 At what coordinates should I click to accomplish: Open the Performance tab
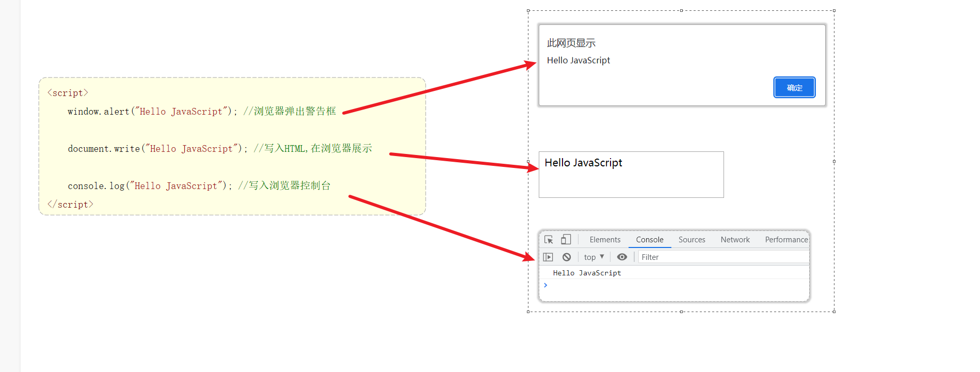click(786, 240)
